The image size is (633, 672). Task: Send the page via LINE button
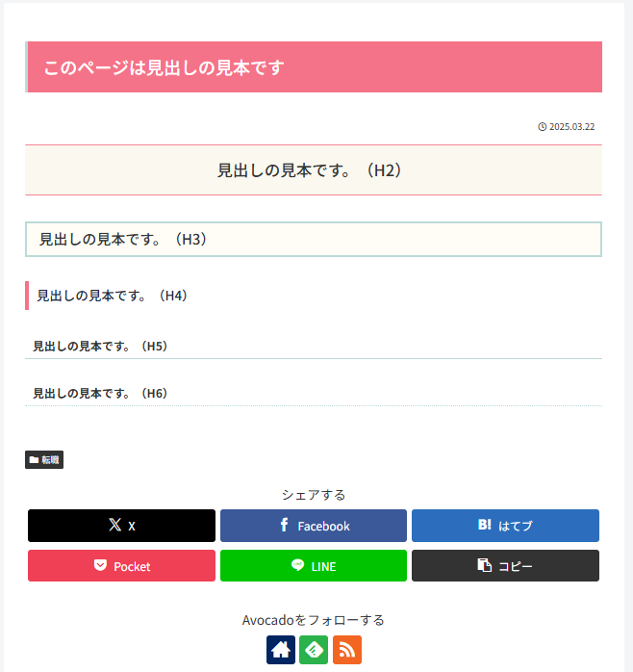pos(314,566)
